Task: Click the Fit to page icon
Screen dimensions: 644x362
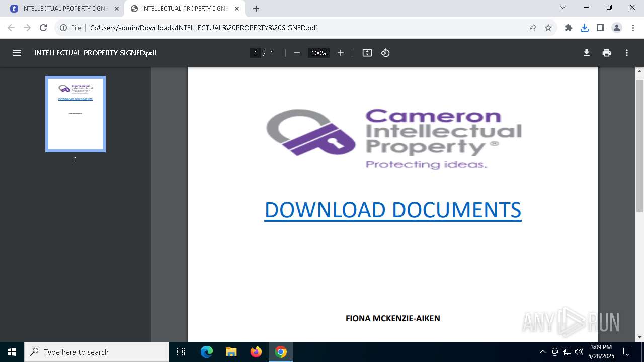Action: (367, 53)
